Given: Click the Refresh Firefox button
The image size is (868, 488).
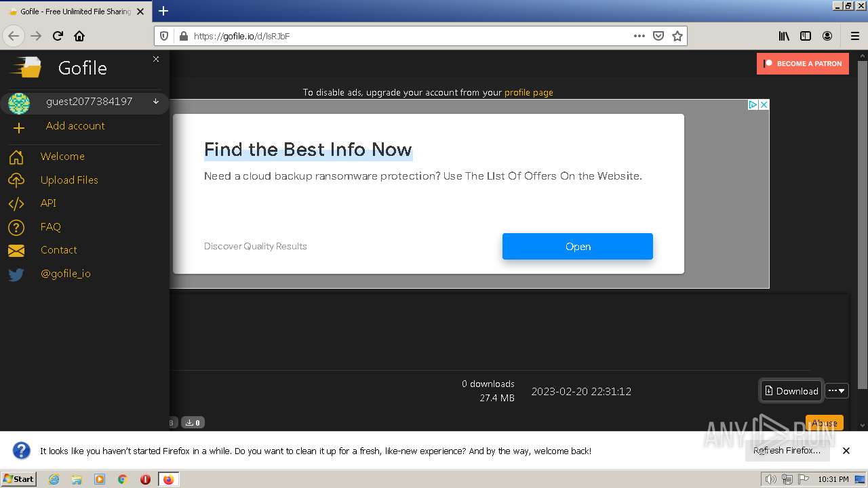Looking at the screenshot, I should [x=787, y=451].
